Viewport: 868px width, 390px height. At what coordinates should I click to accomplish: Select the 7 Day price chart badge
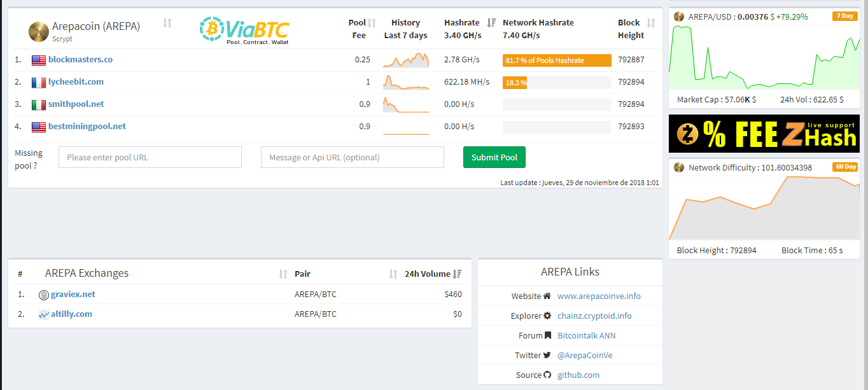pyautogui.click(x=844, y=16)
